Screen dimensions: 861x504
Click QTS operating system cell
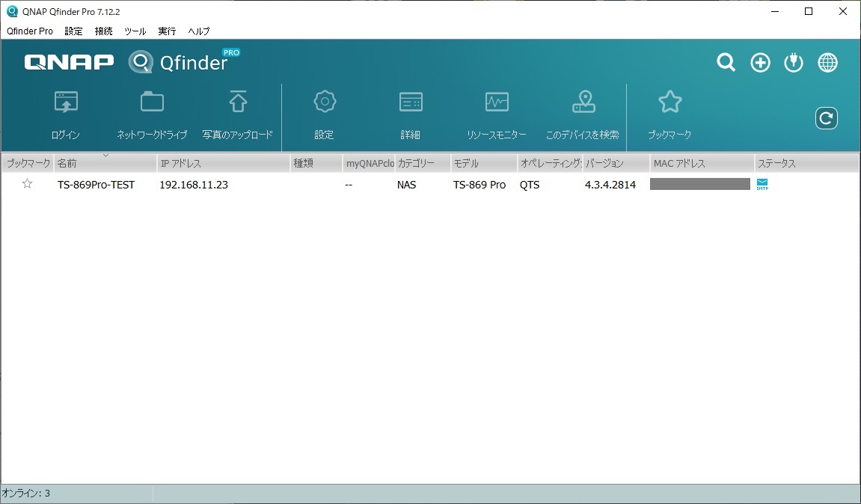530,185
